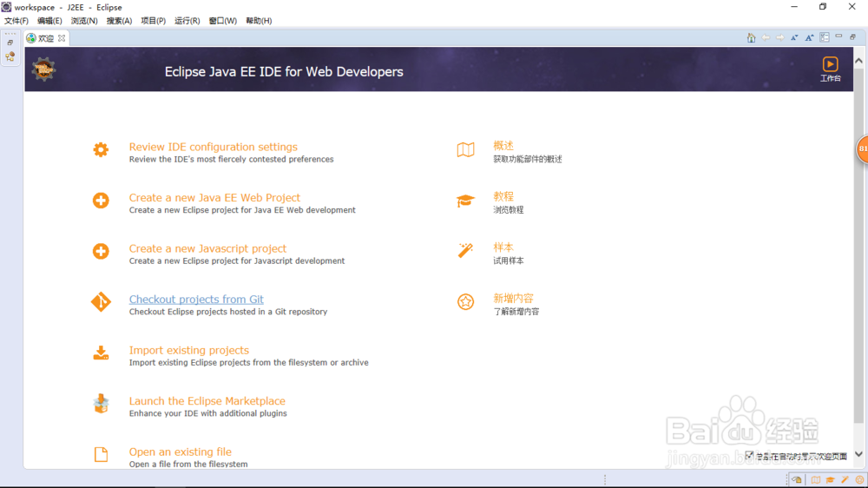Screen dimensions: 868x488
Task: Magnify the welcome page font size
Action: click(x=809, y=37)
